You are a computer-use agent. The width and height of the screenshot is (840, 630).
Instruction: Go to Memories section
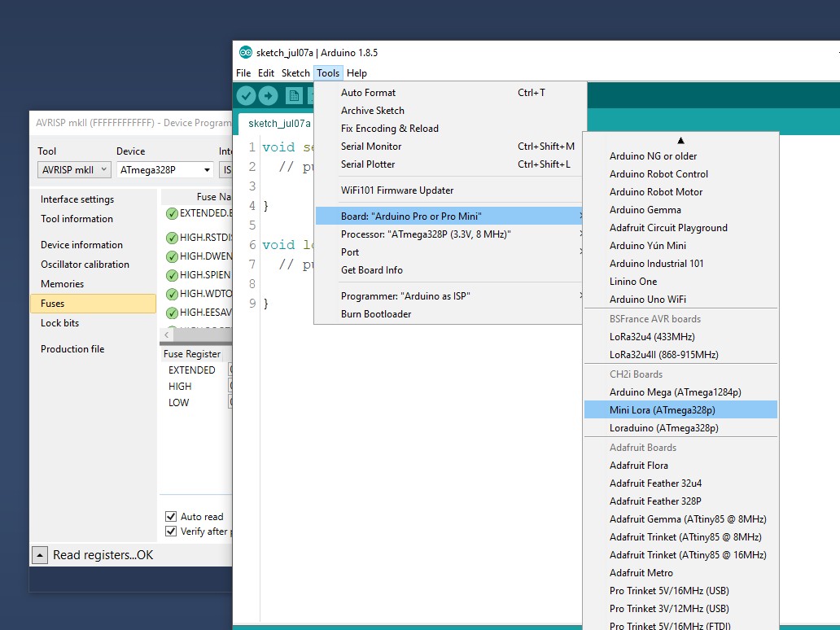point(63,284)
